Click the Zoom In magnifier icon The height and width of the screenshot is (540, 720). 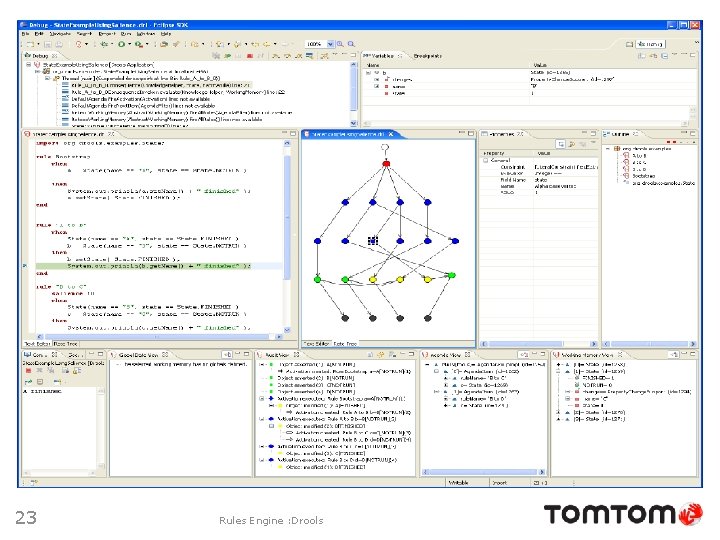click(x=340, y=44)
